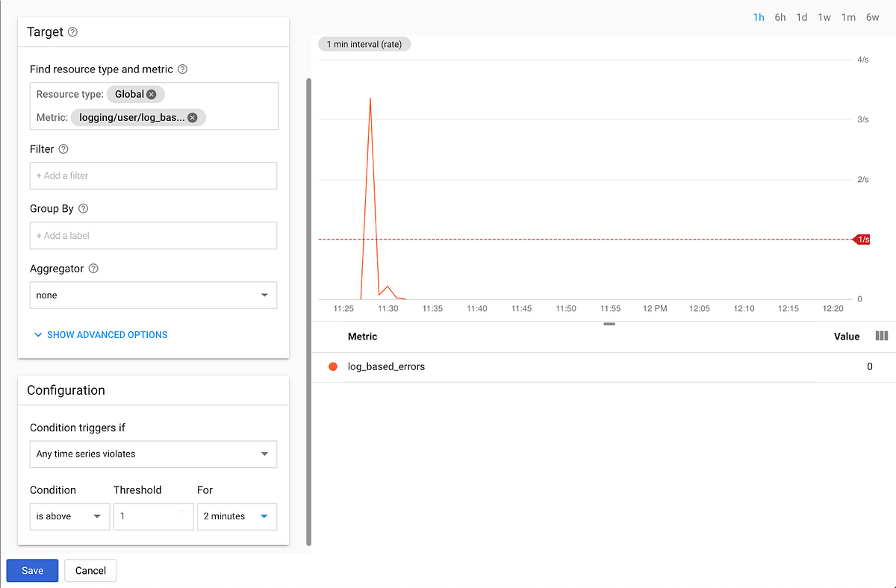Toggle the log_based_errors series legend dot
The width and height of the screenshot is (896, 588).
pos(332,366)
